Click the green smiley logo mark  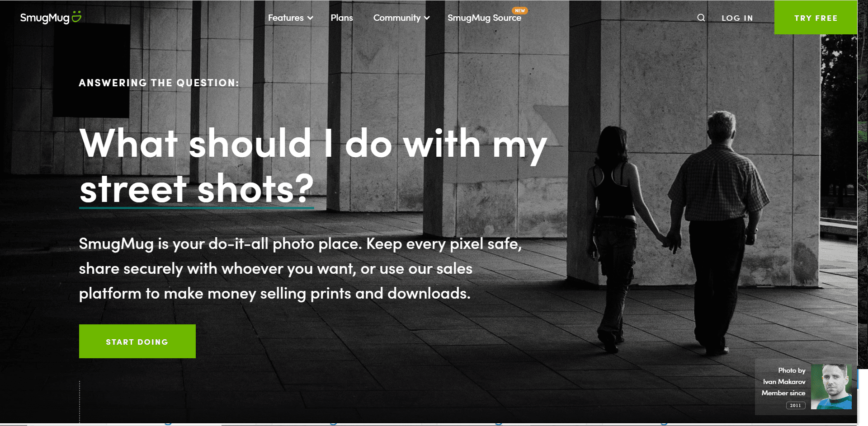(x=76, y=17)
